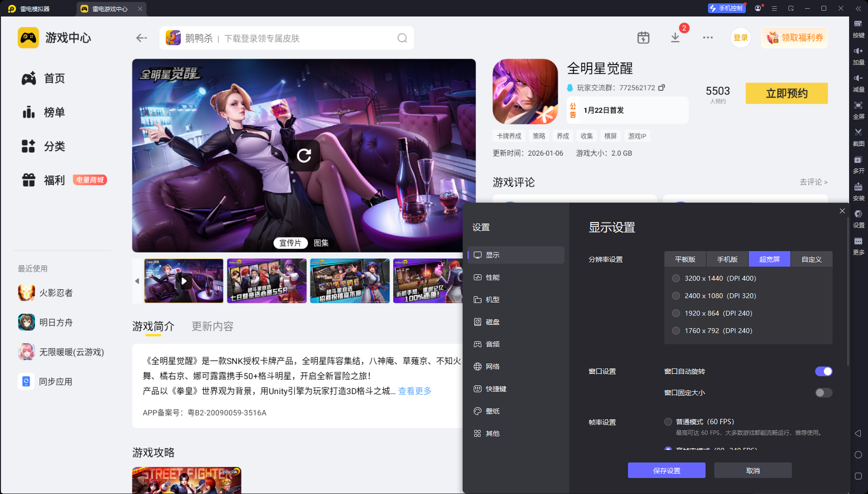The image size is (868, 494).
Task: Open the check-in calendar icon
Action: (x=643, y=38)
